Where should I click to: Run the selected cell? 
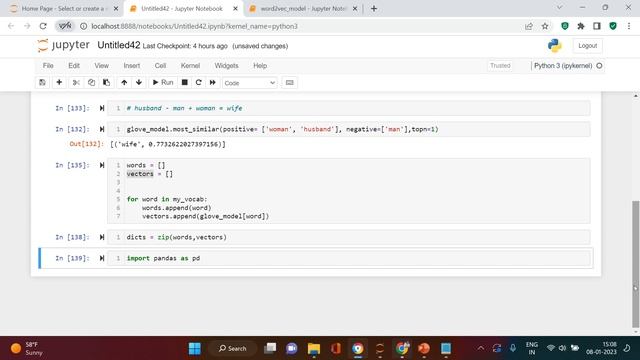pos(163,82)
